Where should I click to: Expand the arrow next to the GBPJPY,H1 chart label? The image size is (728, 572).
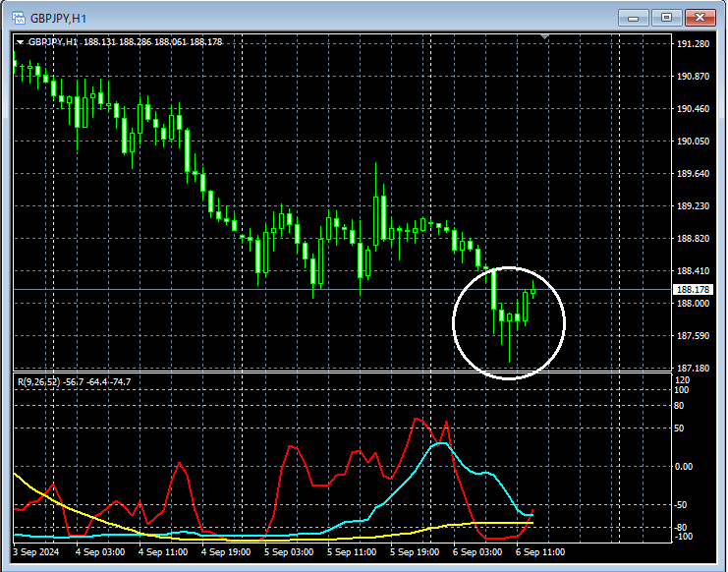[x=20, y=42]
